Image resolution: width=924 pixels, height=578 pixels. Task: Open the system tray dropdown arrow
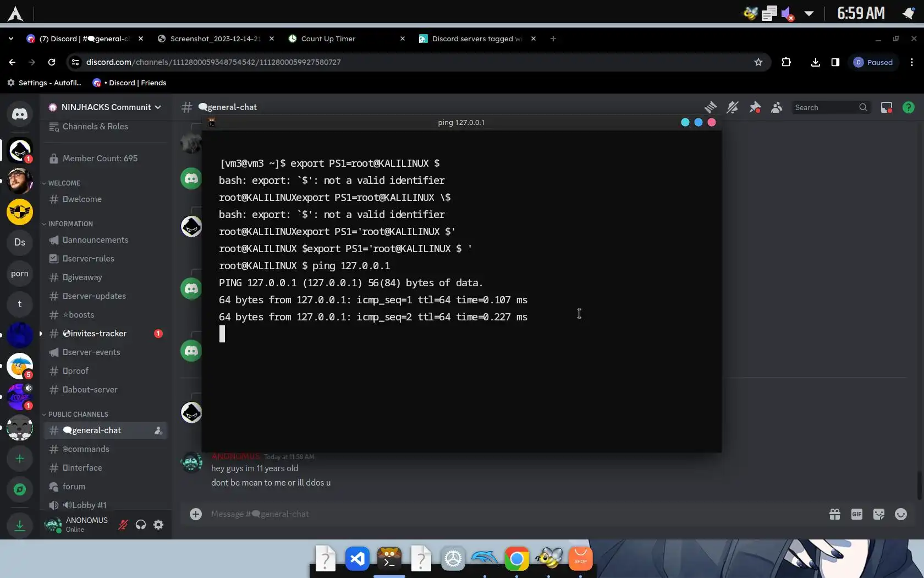pyautogui.click(x=809, y=13)
